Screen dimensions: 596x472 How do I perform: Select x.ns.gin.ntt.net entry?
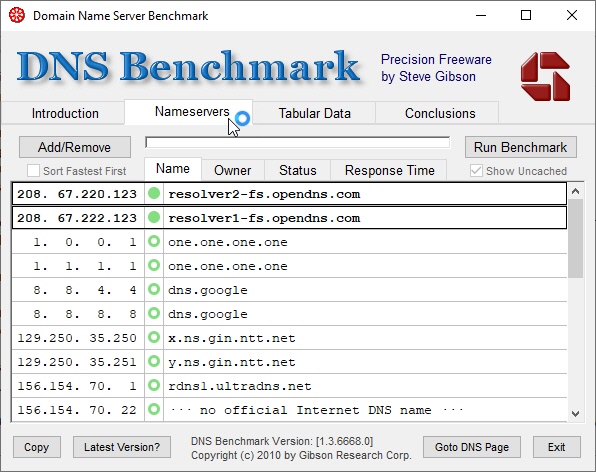(x=289, y=337)
